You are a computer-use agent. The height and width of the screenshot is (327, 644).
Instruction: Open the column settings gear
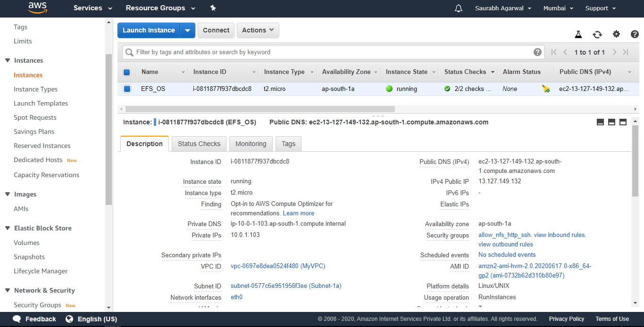616,34
